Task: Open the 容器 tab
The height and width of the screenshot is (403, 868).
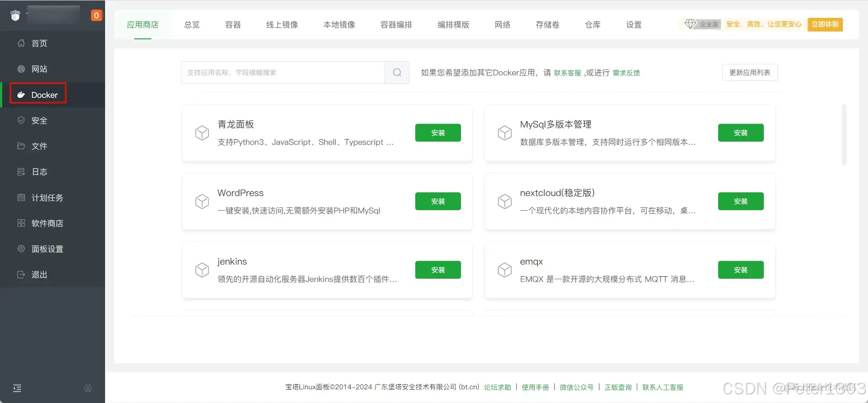Action: pos(233,25)
